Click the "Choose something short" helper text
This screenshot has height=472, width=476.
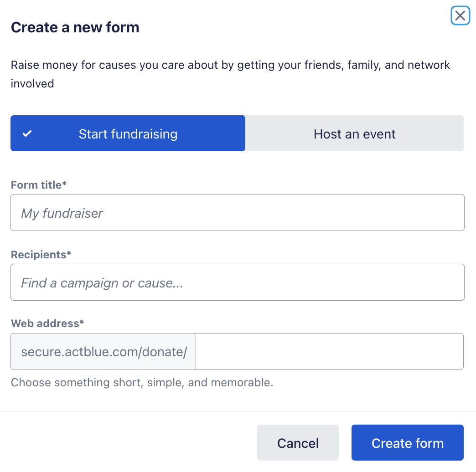point(142,382)
